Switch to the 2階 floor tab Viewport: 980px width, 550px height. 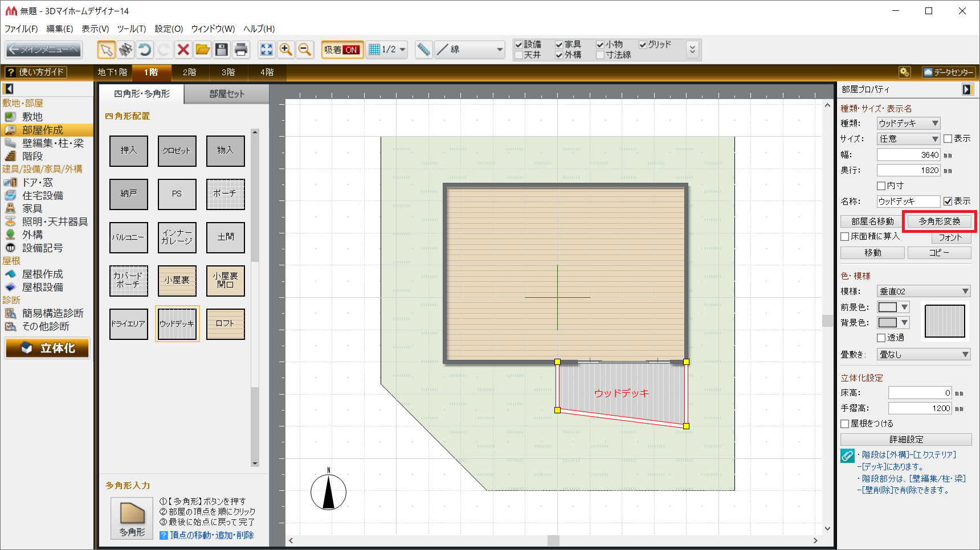(189, 72)
